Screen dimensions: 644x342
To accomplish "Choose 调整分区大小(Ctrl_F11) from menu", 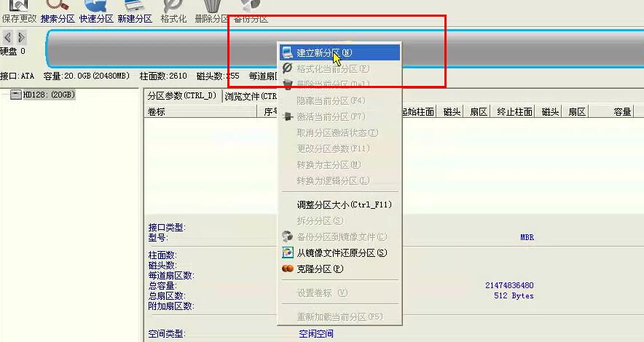I will [x=339, y=204].
